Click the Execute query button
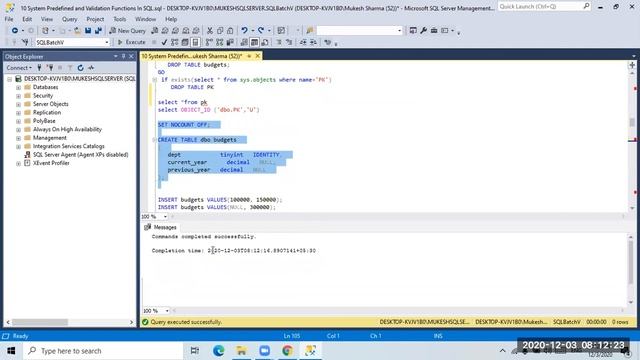The width and height of the screenshot is (640, 360). (x=131, y=42)
